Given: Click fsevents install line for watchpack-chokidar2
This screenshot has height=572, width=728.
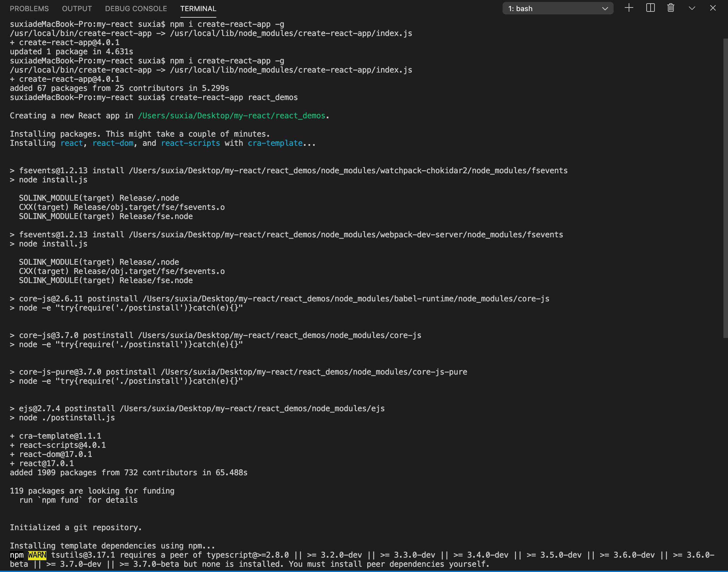Looking at the screenshot, I should pos(289,171).
